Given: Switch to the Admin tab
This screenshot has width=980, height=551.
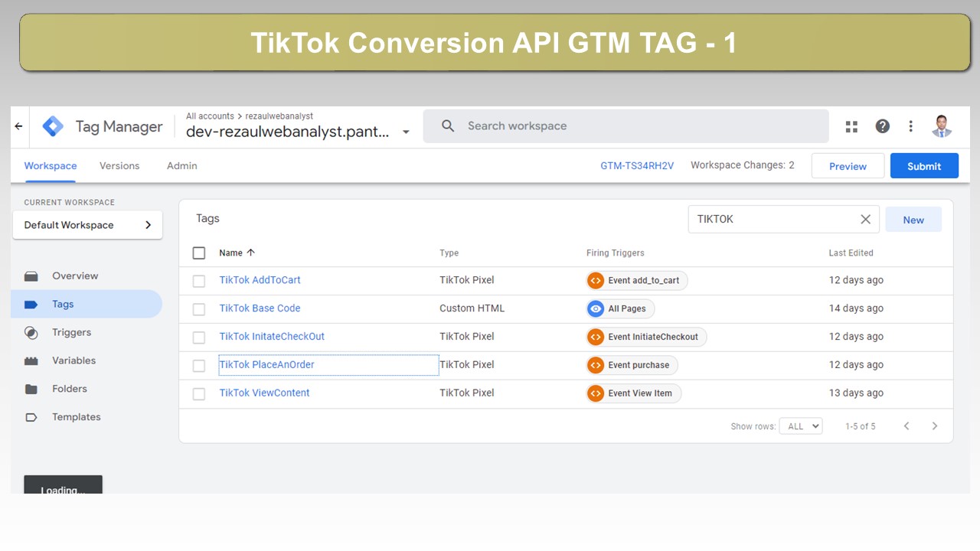Looking at the screenshot, I should tap(182, 166).
